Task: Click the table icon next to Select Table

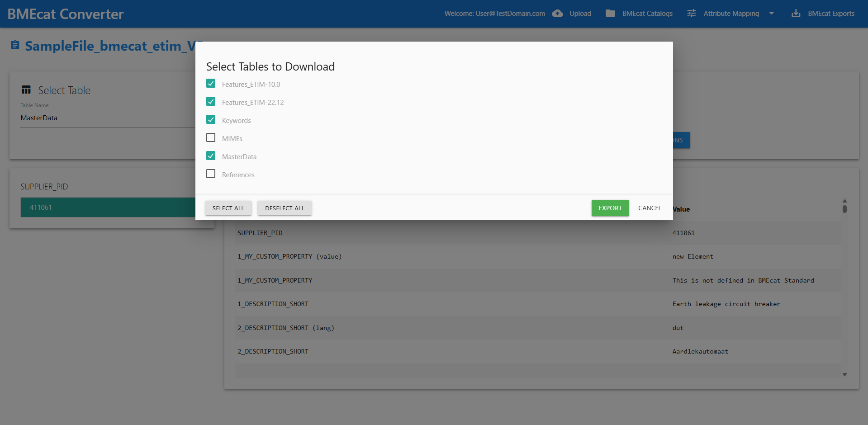Action: (x=26, y=90)
